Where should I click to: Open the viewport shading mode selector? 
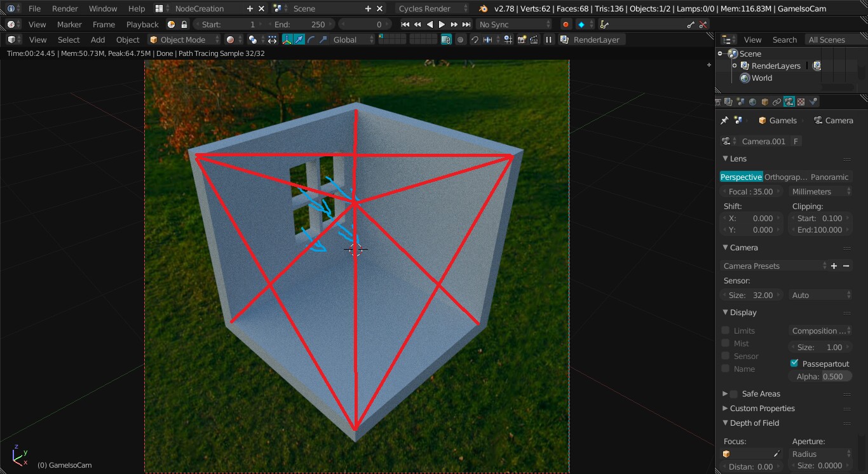coord(233,39)
